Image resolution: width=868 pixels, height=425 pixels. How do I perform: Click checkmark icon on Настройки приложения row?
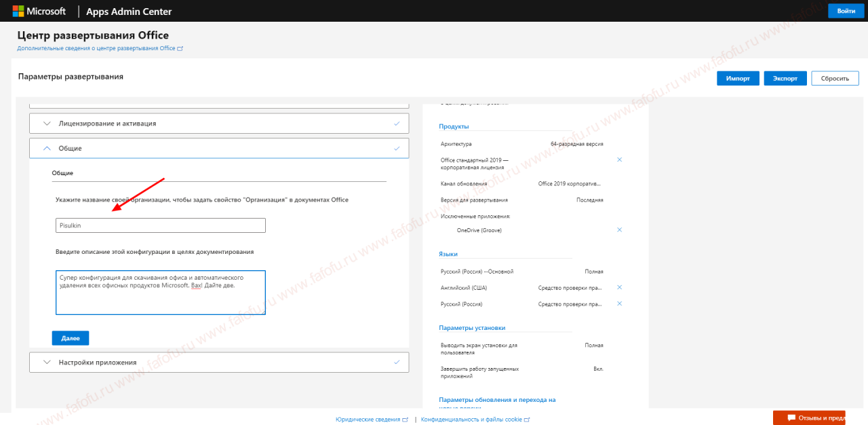click(397, 363)
